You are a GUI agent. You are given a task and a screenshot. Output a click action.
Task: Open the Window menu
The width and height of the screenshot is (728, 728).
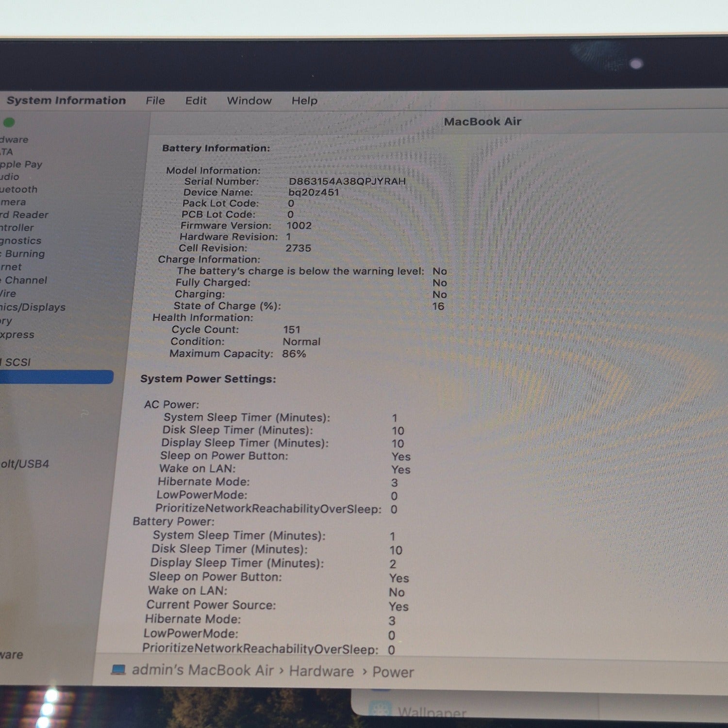click(x=249, y=100)
